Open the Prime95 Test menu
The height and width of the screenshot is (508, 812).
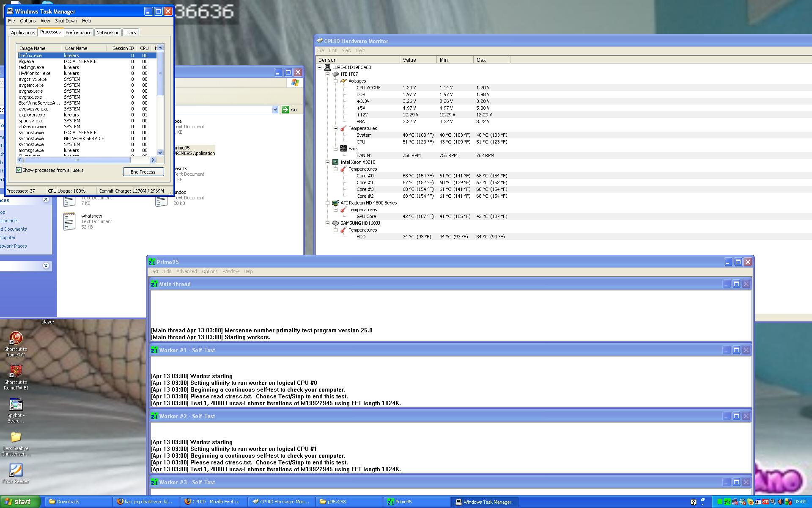(x=154, y=271)
